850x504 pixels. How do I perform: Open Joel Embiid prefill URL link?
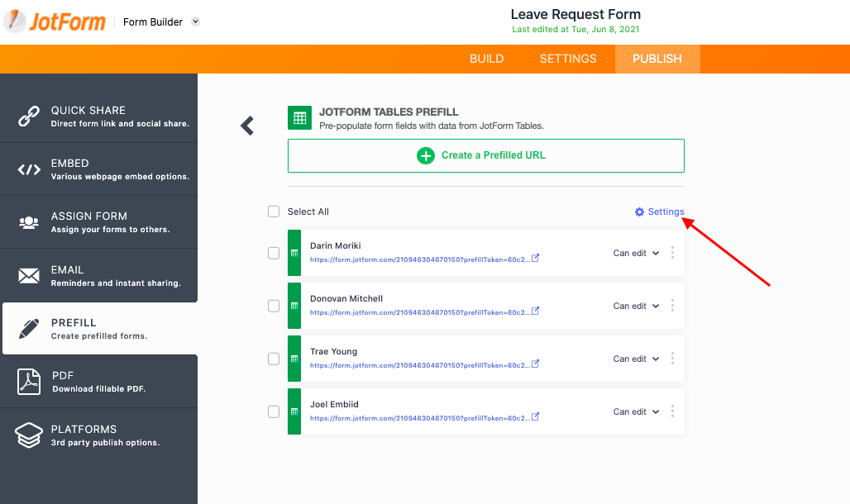(x=420, y=418)
